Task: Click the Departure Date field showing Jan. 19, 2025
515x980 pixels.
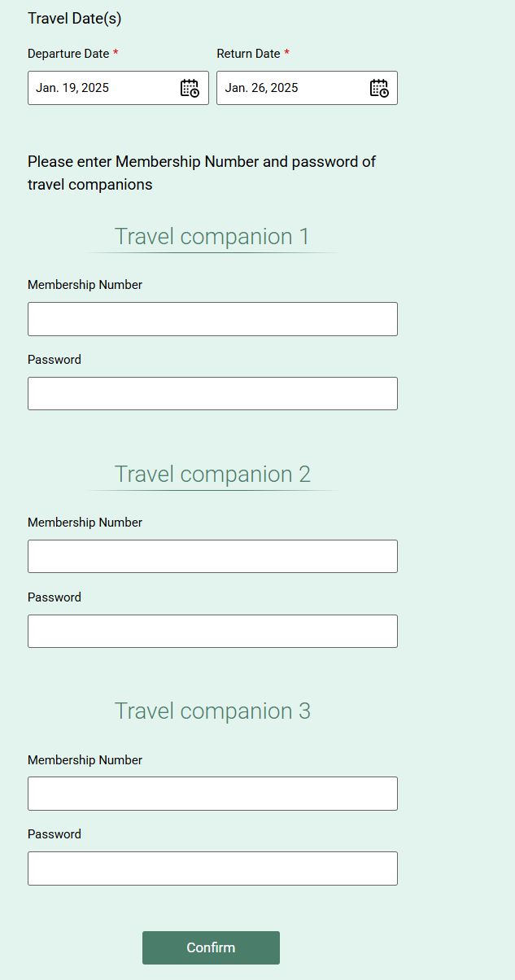Action: coord(118,88)
